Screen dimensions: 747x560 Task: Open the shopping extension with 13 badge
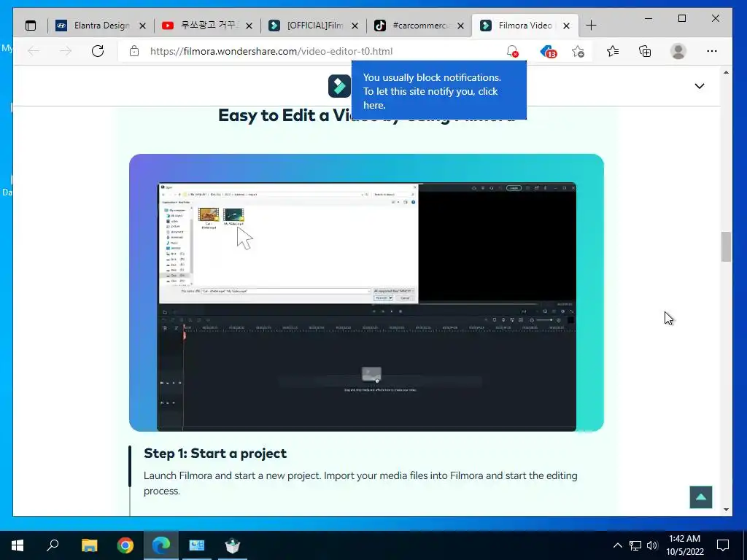[x=549, y=51]
